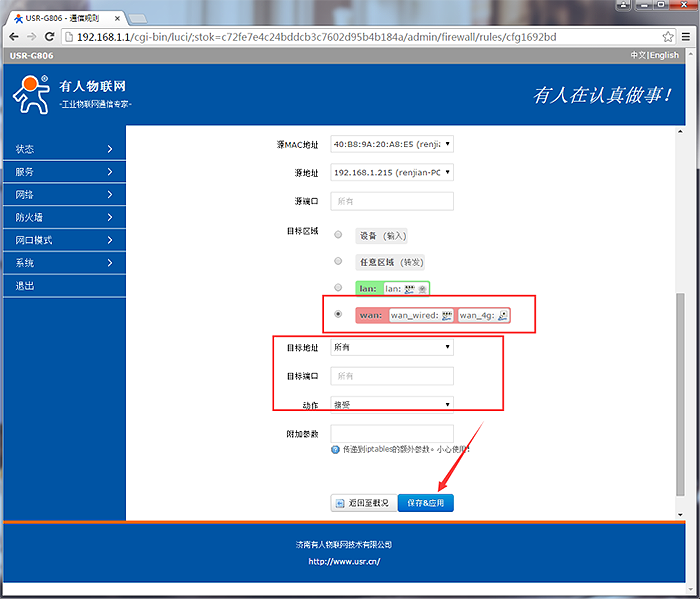Open the www.usr.cn footer link

[x=344, y=561]
